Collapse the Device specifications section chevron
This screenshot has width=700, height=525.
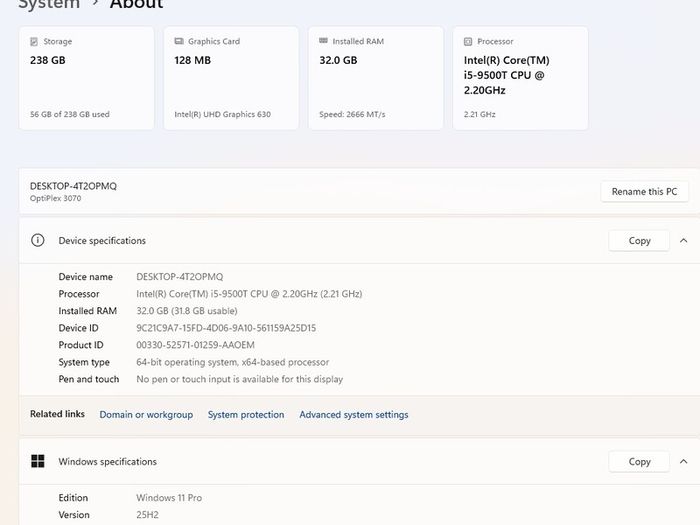[683, 241]
